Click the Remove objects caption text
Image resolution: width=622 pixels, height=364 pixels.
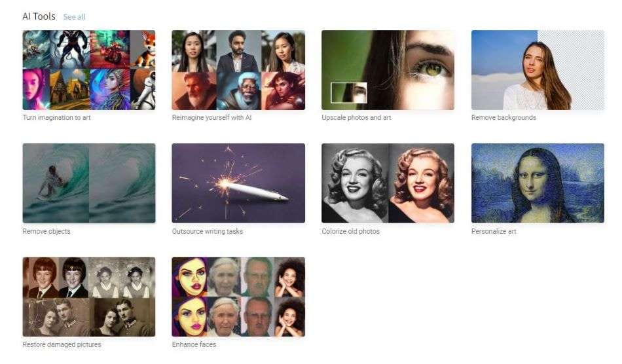point(46,231)
